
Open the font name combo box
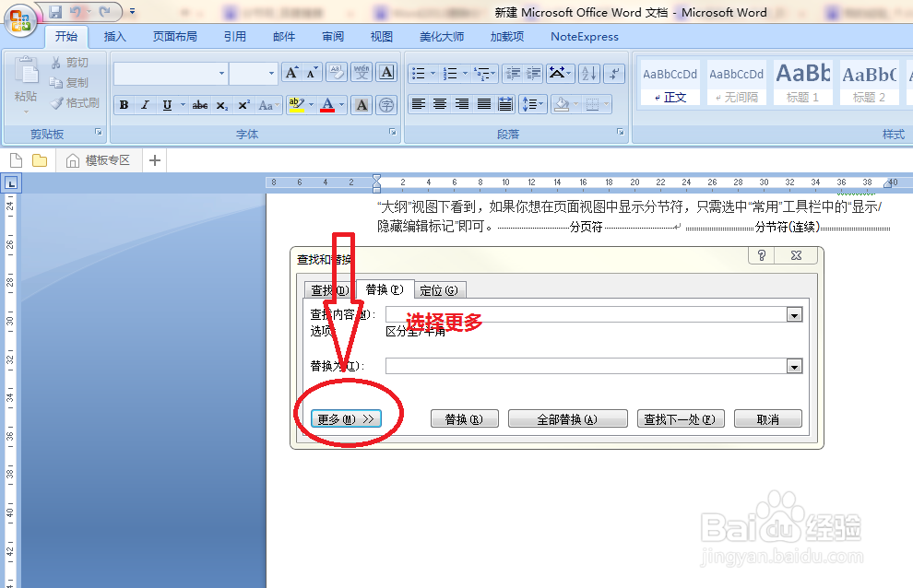[171, 74]
